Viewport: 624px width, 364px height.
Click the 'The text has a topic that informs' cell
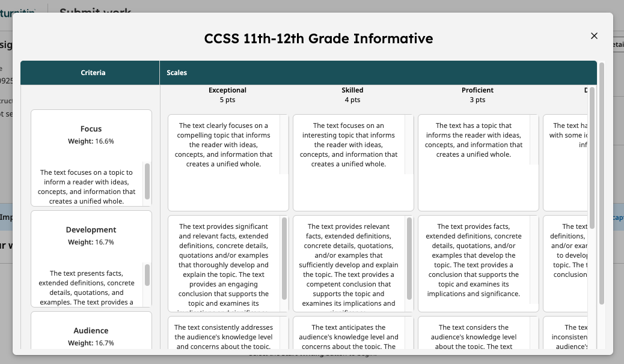coord(479,163)
